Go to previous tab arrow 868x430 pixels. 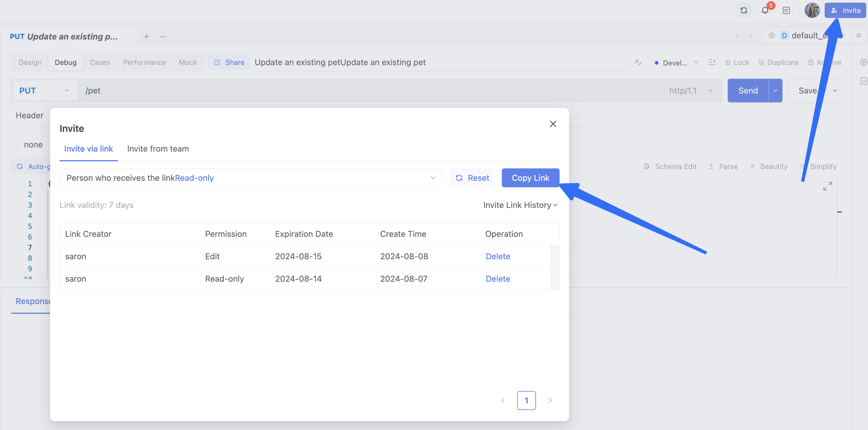tap(737, 35)
